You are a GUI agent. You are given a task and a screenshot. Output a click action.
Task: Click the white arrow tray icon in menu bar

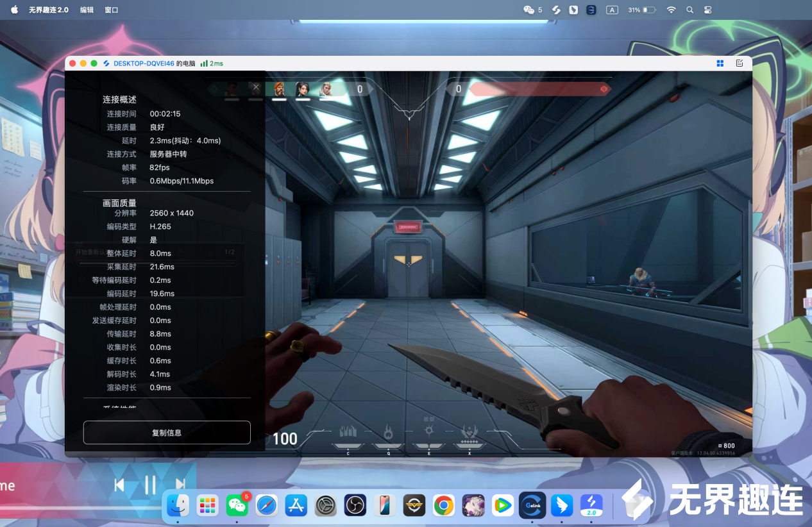pos(573,10)
